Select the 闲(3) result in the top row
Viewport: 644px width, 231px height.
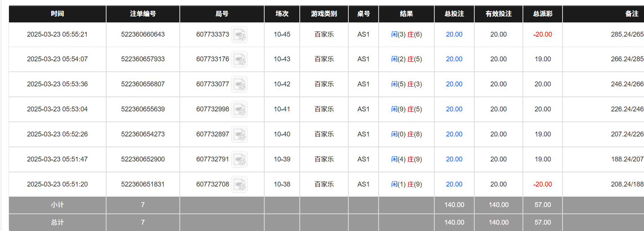pos(397,34)
